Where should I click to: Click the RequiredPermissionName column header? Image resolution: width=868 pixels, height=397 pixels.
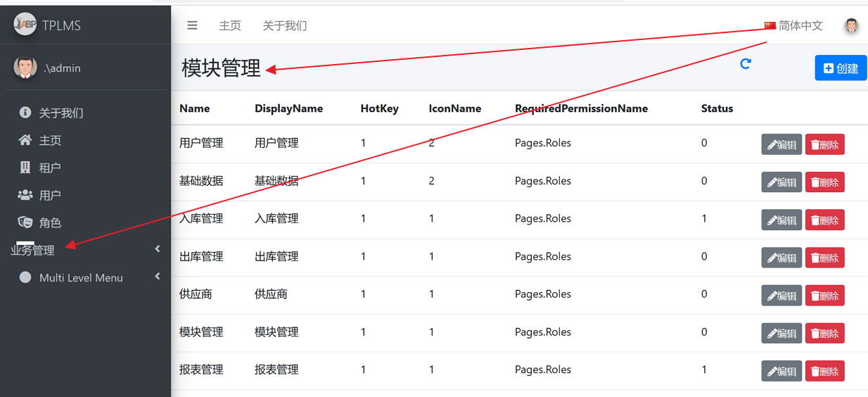click(x=582, y=108)
